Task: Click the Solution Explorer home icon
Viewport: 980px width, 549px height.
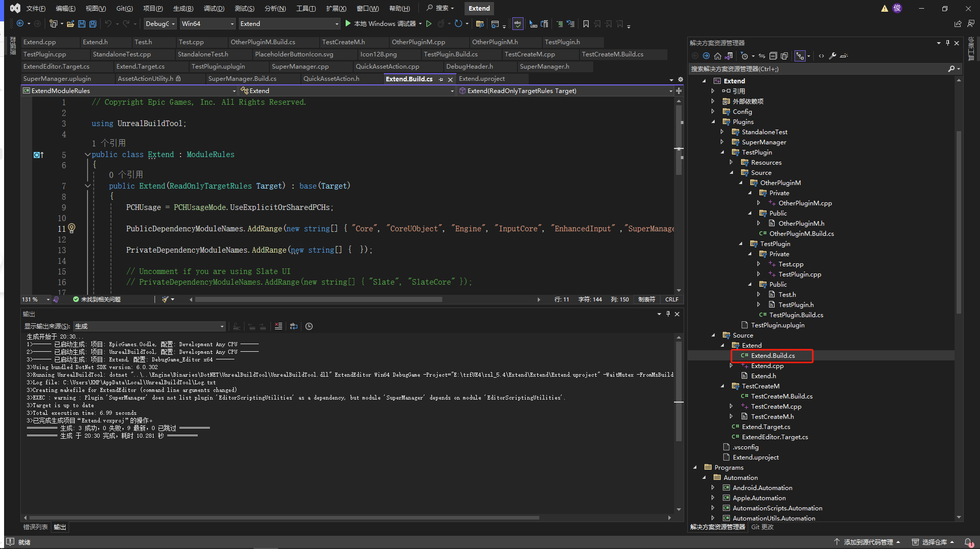Action: [717, 56]
